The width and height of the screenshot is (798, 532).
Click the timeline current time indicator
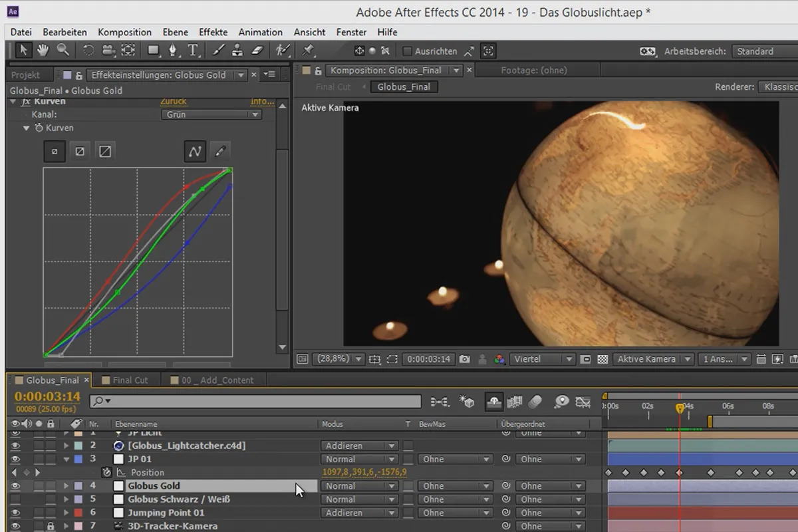pyautogui.click(x=680, y=408)
